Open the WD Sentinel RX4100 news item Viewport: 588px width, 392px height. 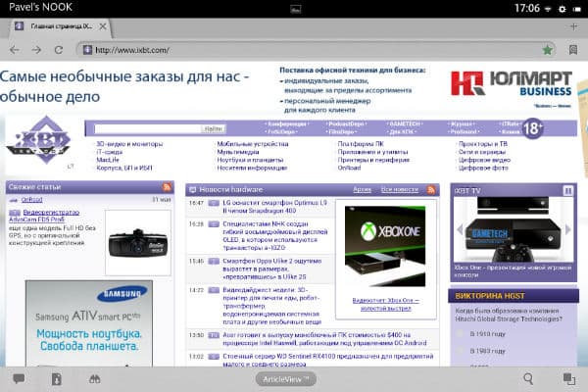point(328,360)
